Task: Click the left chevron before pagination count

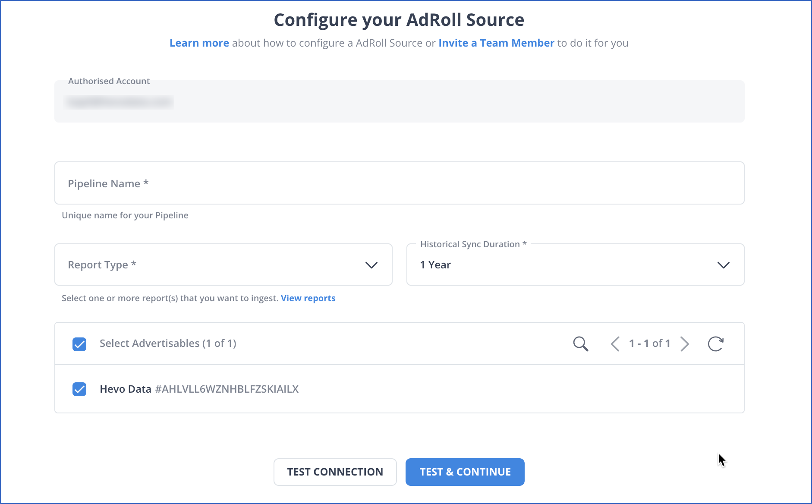Action: pyautogui.click(x=615, y=343)
